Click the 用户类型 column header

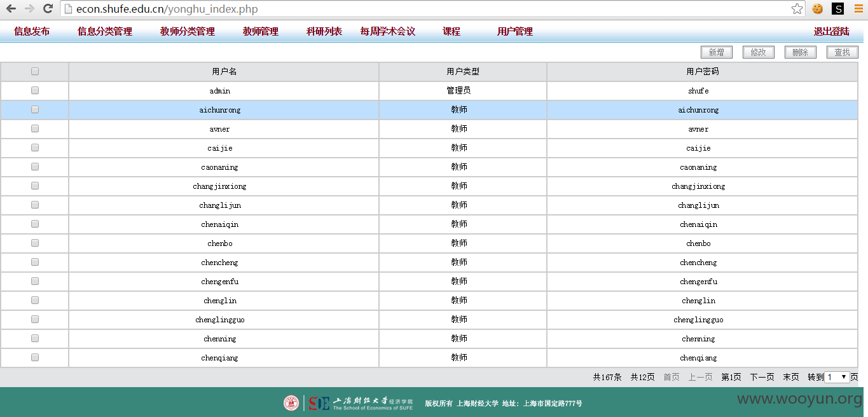coord(463,72)
